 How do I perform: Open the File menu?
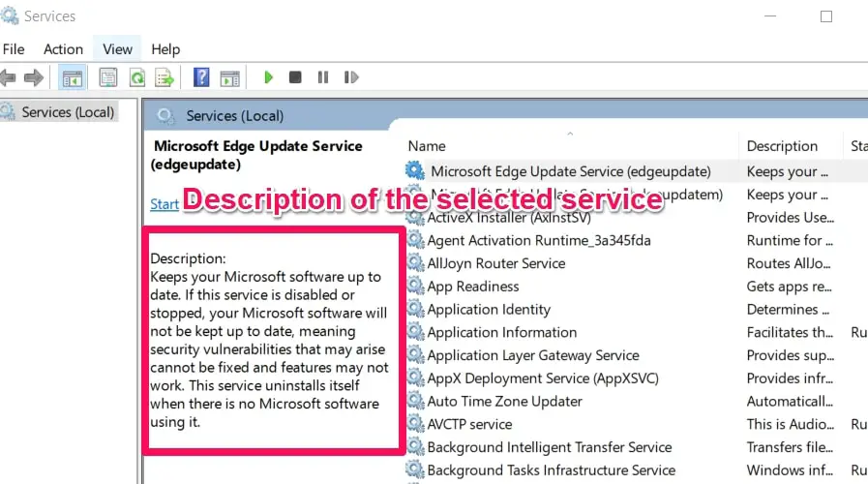click(x=14, y=49)
